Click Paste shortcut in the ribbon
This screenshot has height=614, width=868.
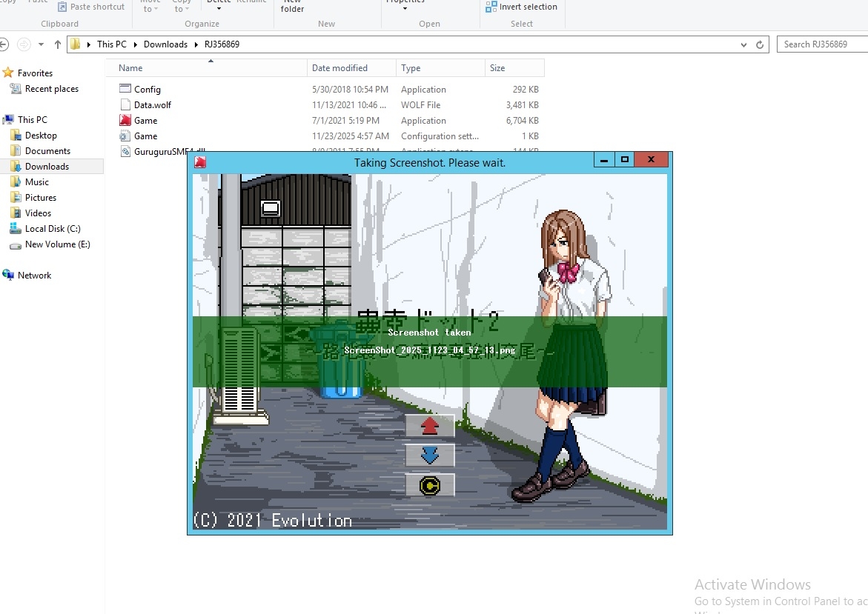tap(97, 7)
